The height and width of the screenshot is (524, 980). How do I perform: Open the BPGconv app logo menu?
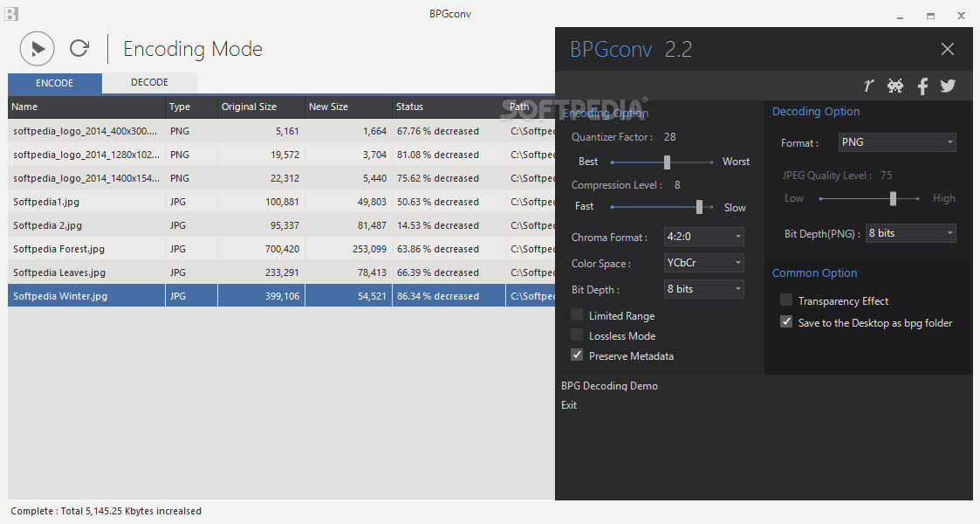tap(11, 13)
